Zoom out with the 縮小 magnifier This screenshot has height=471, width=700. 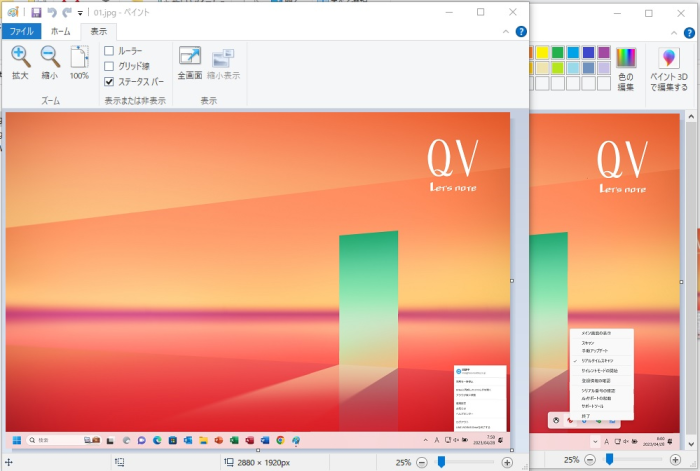click(50, 63)
